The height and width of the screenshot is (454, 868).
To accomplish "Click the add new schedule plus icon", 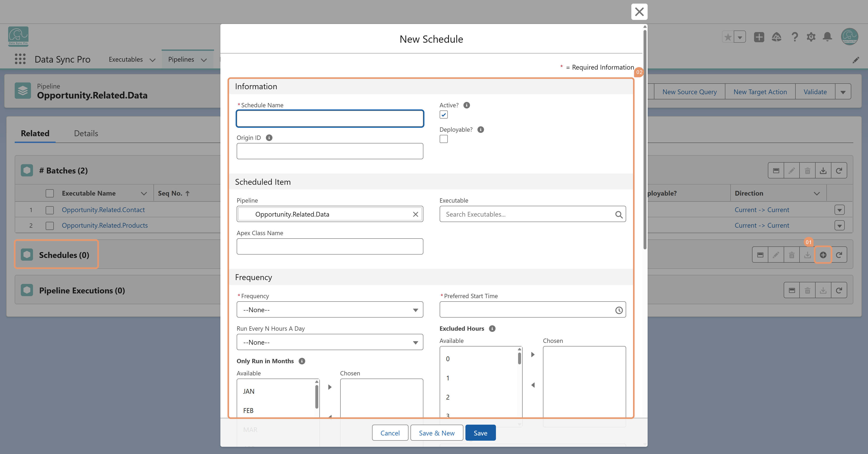I will pyautogui.click(x=823, y=255).
